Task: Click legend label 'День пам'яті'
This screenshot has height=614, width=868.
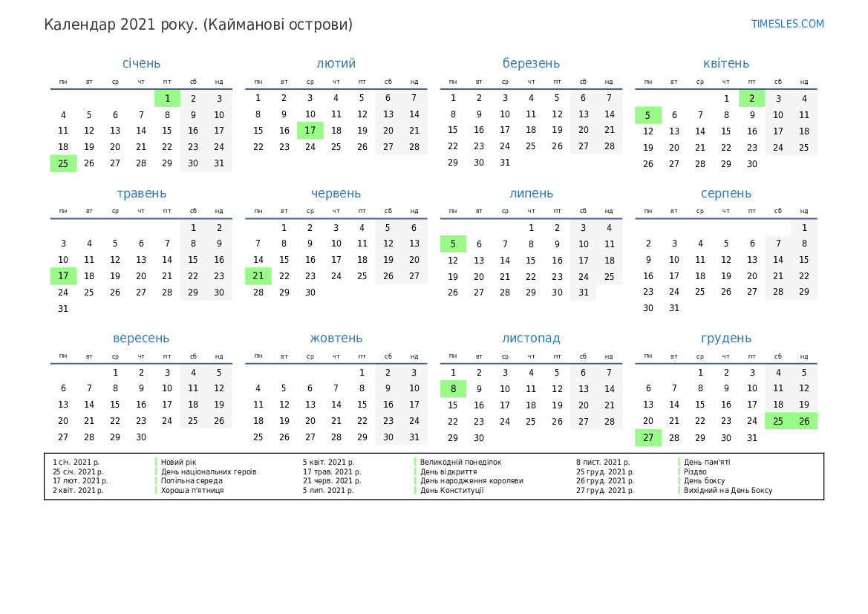Action: [707, 463]
